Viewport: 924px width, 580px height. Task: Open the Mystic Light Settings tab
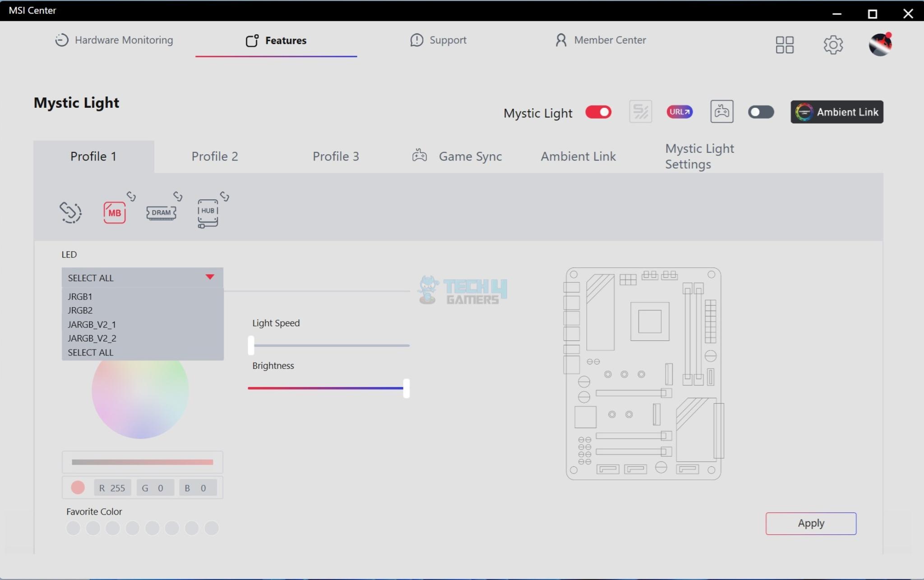(699, 157)
